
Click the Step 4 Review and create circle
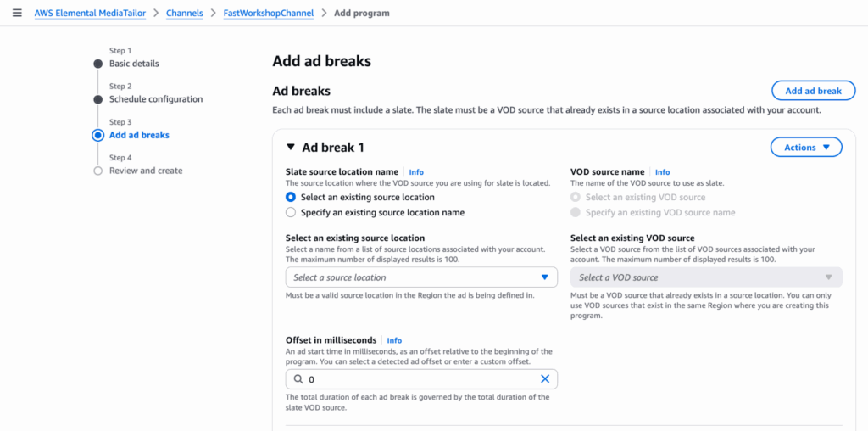click(x=98, y=171)
